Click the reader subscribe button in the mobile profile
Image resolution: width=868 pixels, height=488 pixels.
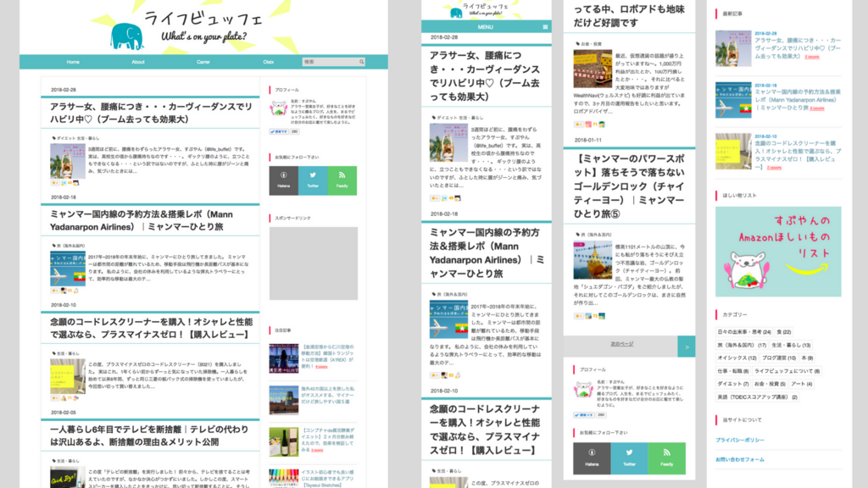(583, 415)
